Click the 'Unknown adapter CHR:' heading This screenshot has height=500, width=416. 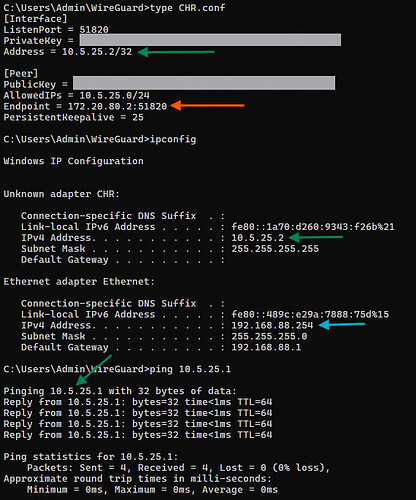tap(61, 194)
